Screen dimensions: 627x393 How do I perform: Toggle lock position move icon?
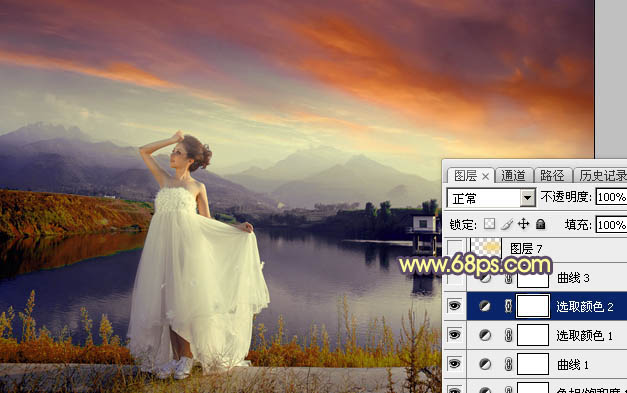523,224
